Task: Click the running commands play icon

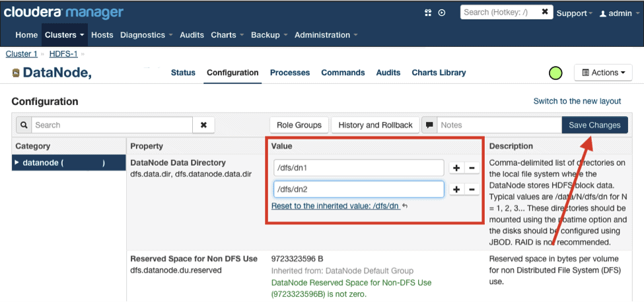Action: tap(442, 13)
